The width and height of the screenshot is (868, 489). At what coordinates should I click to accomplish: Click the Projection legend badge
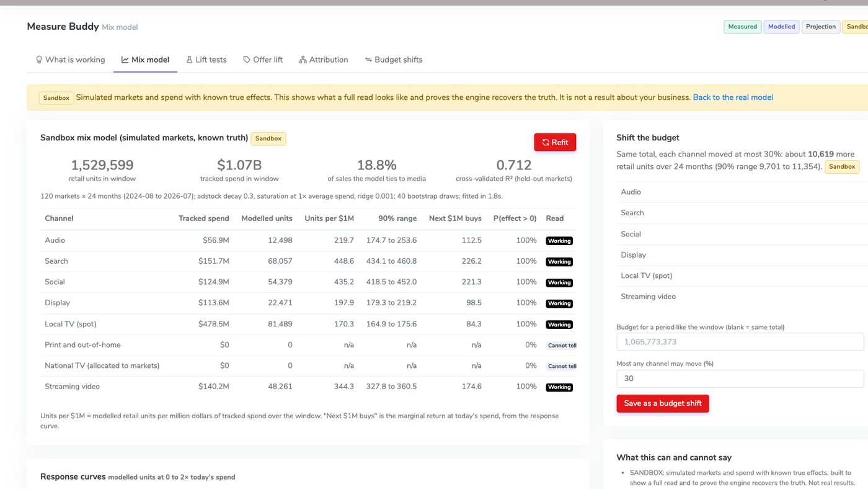tap(821, 27)
